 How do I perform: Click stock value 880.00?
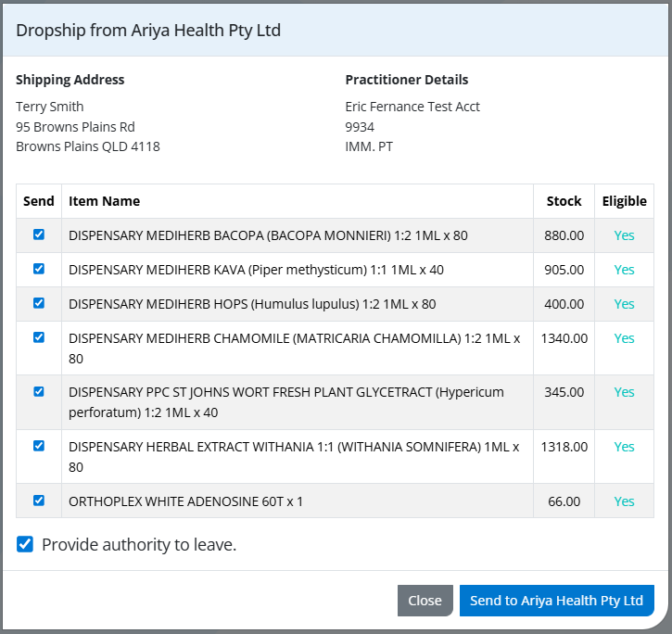[564, 235]
